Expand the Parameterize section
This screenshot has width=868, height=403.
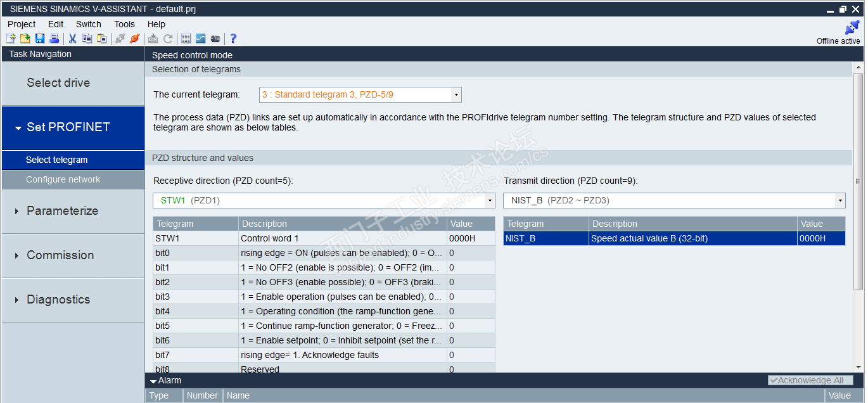(x=73, y=211)
